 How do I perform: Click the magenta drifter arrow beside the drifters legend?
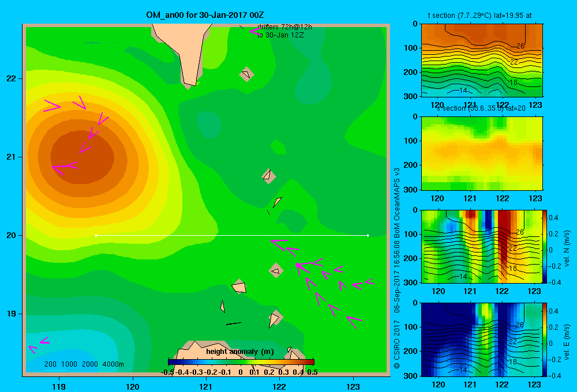pos(254,31)
